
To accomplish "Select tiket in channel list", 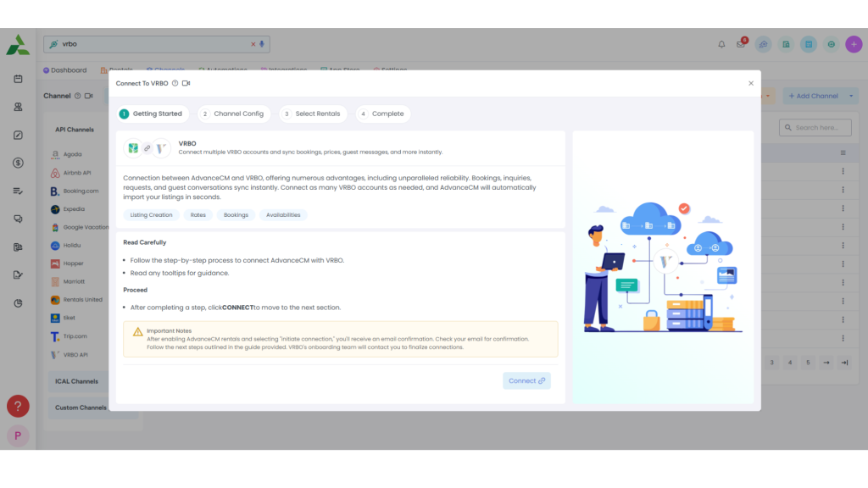I will coord(69,319).
